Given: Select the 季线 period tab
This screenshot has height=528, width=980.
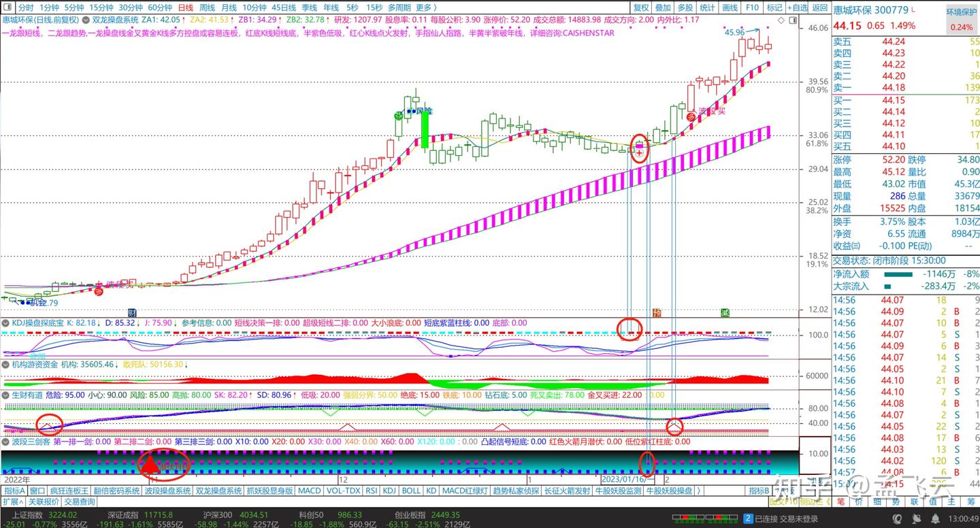Looking at the screenshot, I should [309, 7].
